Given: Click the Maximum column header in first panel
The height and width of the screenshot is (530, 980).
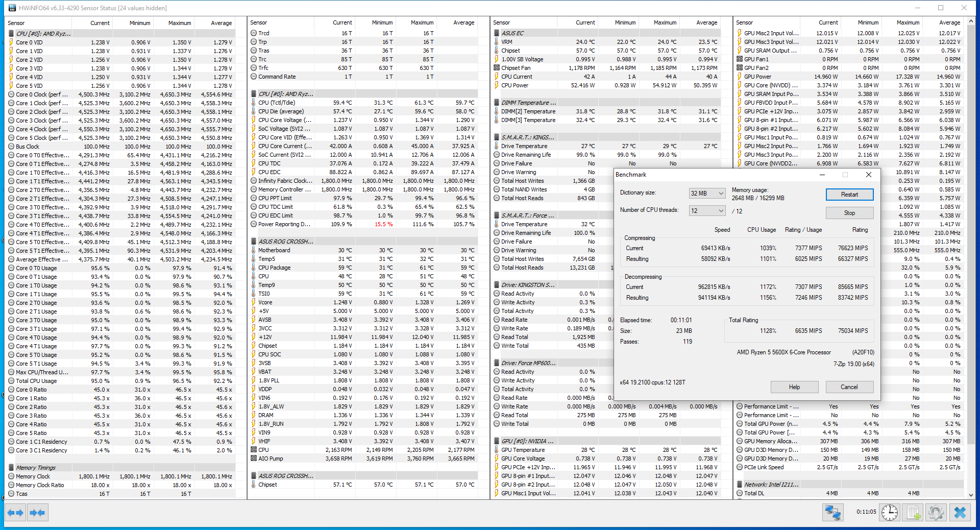Looking at the screenshot, I should (180, 23).
